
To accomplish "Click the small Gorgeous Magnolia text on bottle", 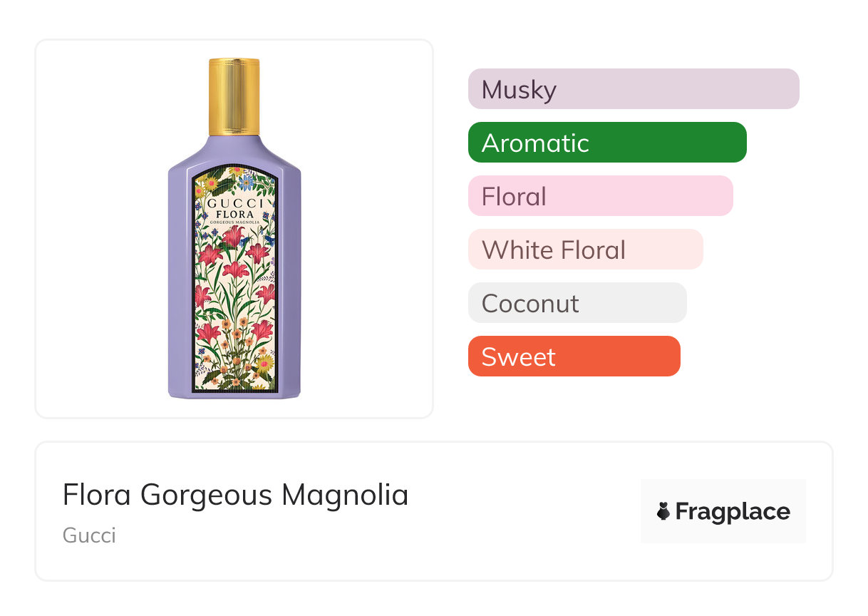I will [234, 223].
